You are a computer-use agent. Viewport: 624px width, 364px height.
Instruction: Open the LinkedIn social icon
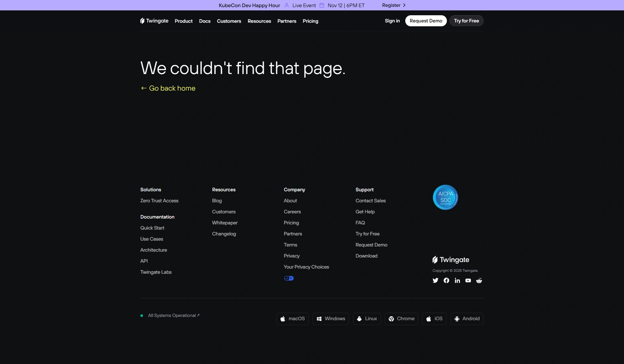(x=457, y=281)
